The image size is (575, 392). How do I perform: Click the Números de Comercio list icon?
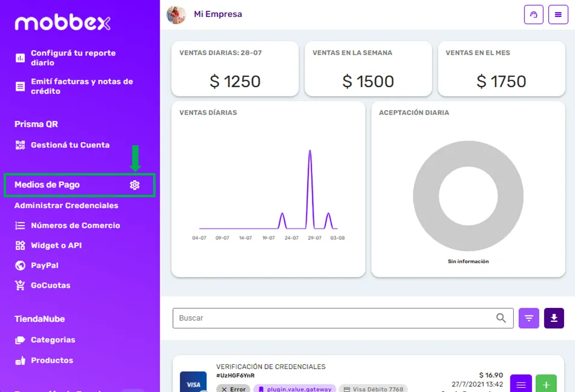[x=20, y=226]
